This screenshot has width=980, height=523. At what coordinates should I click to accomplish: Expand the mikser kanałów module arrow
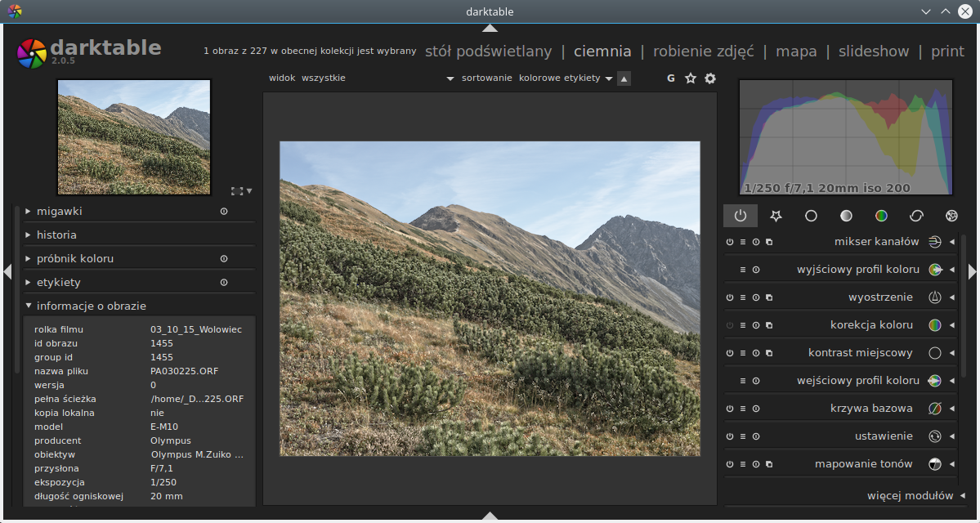(952, 242)
